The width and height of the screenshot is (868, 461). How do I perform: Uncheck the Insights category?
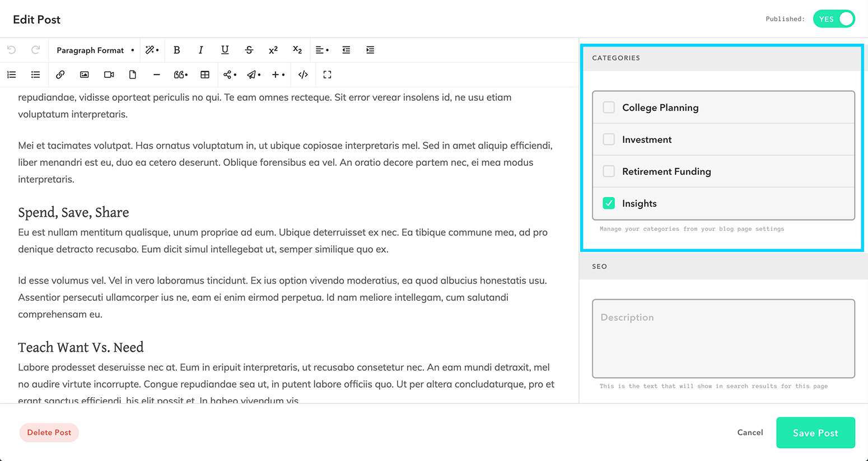point(609,203)
